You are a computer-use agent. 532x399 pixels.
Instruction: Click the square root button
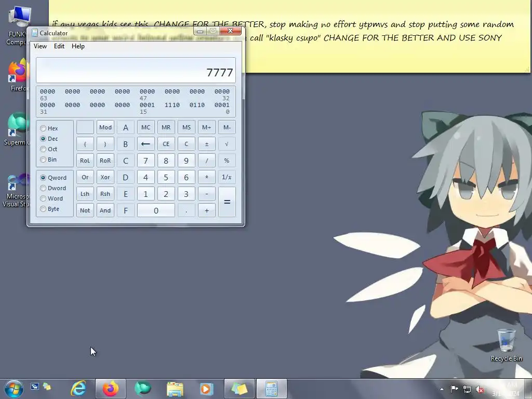(227, 144)
